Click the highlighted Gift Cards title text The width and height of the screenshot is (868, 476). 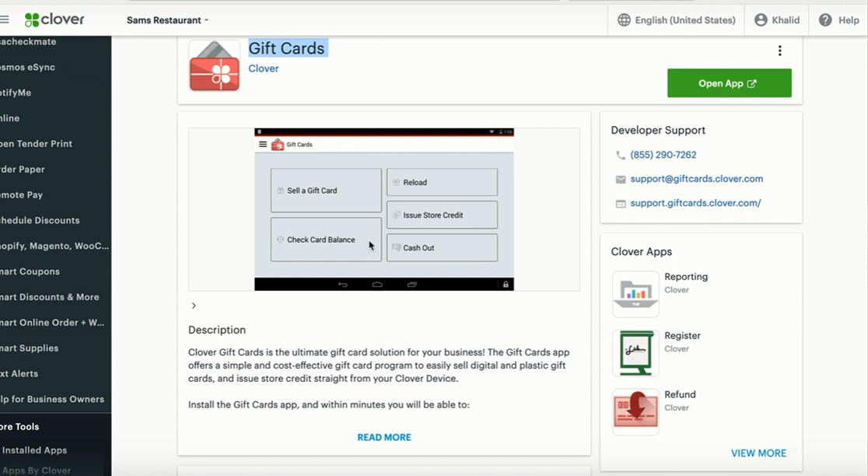287,48
